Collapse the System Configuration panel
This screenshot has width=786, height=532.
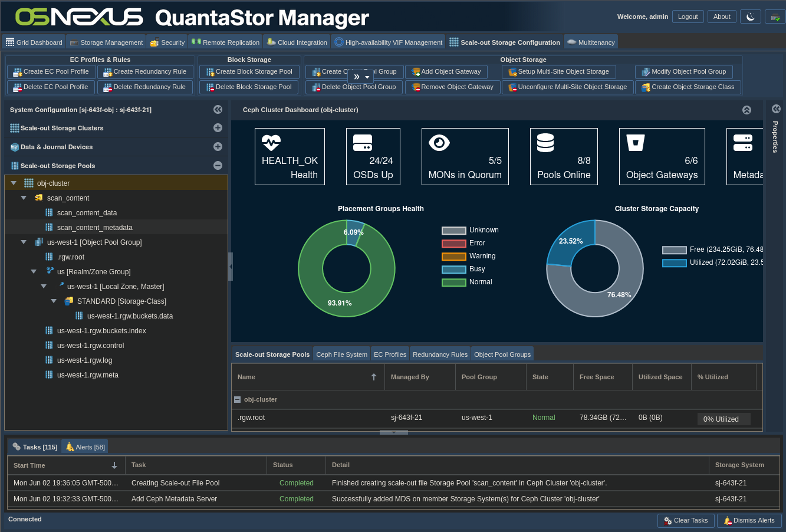tap(218, 109)
